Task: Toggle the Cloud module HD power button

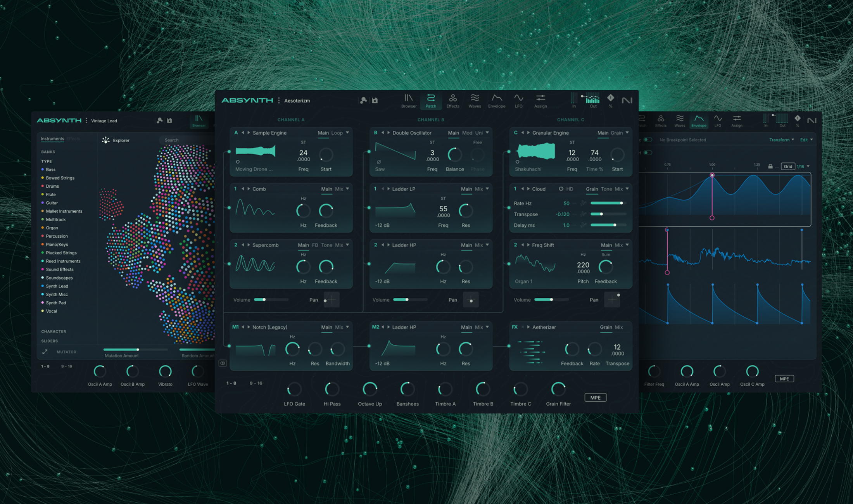Action: (561, 189)
